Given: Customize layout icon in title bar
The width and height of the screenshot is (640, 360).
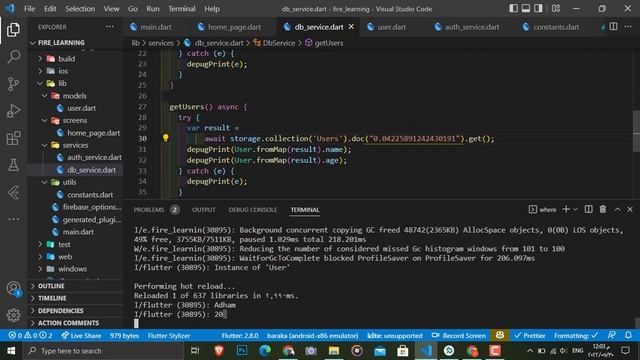Looking at the screenshot, I should click(x=556, y=8).
